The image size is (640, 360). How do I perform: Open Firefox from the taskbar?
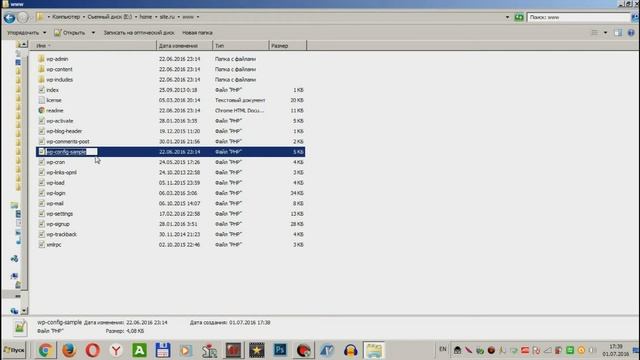(x=69, y=350)
